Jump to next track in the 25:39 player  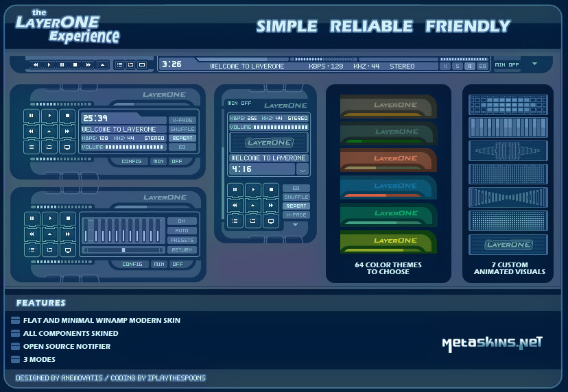click(x=67, y=132)
